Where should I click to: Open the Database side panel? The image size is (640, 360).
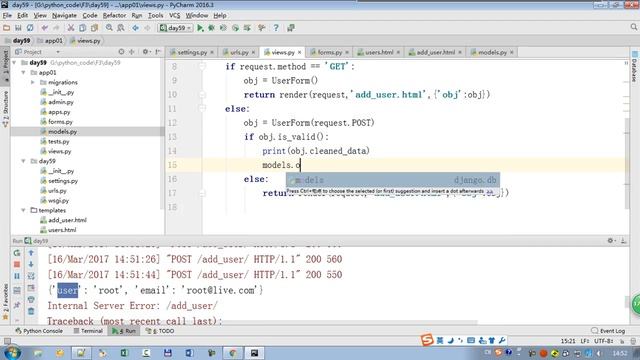coord(634,67)
